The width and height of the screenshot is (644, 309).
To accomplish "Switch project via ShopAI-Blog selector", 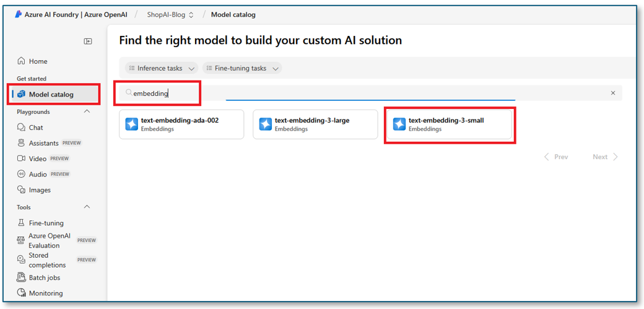I will point(170,15).
